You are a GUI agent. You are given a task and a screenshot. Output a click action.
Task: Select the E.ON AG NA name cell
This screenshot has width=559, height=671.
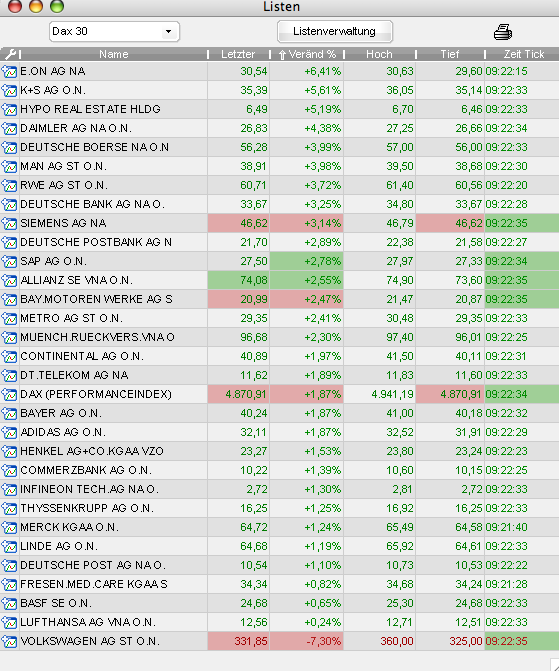(x=113, y=71)
